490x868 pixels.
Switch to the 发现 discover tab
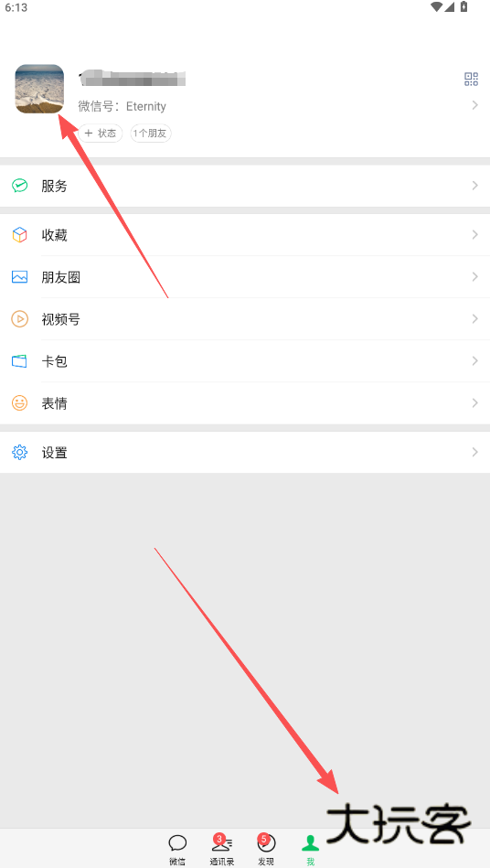(x=266, y=849)
